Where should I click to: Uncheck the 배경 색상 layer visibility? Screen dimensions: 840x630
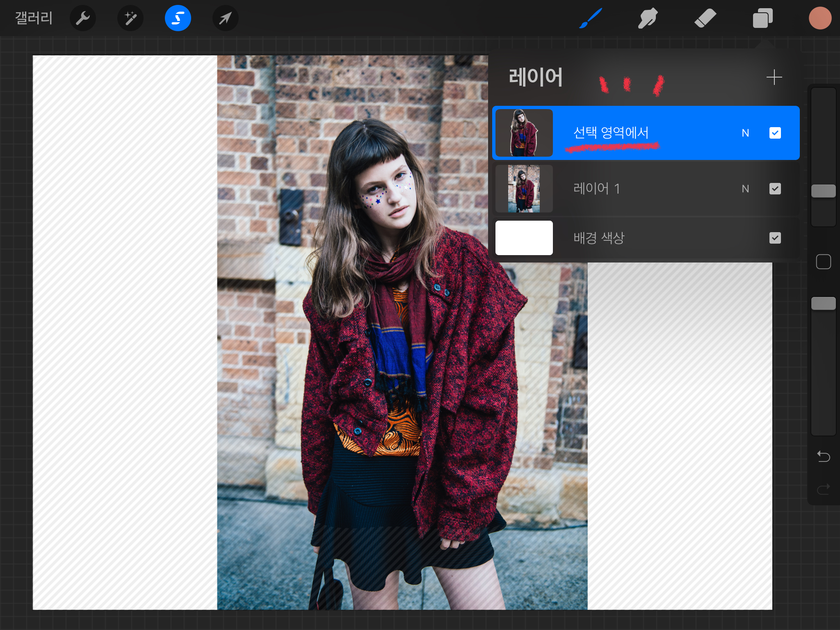pos(775,238)
